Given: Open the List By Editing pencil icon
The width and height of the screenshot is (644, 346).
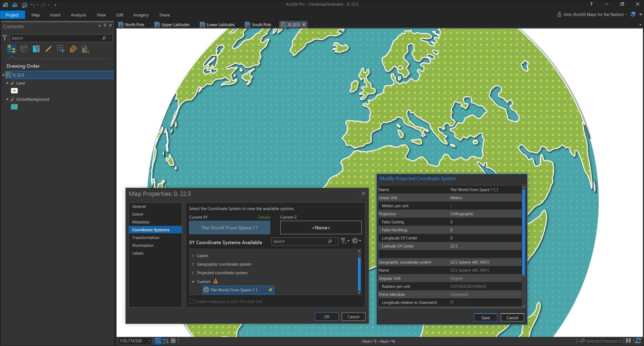Looking at the screenshot, I should (x=48, y=49).
